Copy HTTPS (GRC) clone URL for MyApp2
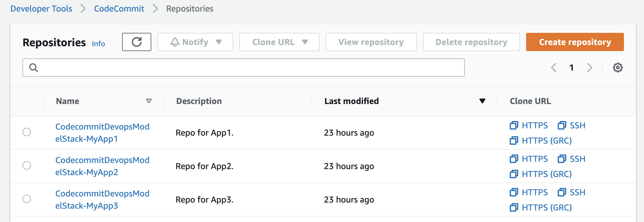Viewport: 644px width, 222px height. pyautogui.click(x=541, y=174)
